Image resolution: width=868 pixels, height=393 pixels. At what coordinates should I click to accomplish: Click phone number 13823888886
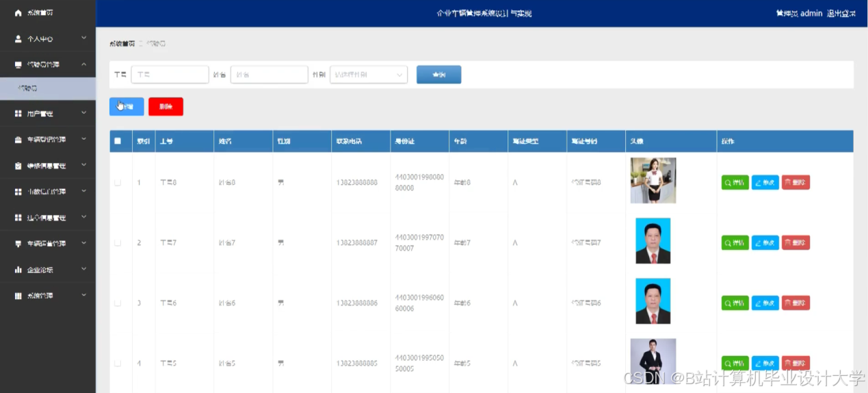[x=357, y=303]
